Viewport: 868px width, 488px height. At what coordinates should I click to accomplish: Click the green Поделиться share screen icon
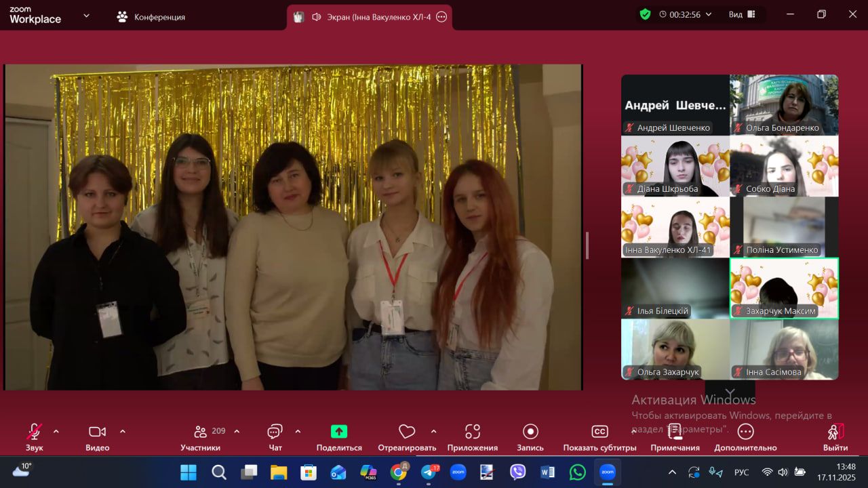tap(339, 432)
